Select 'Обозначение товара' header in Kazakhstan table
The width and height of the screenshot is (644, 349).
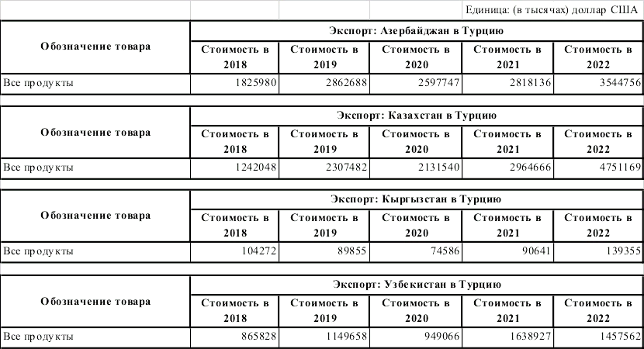[95, 132]
